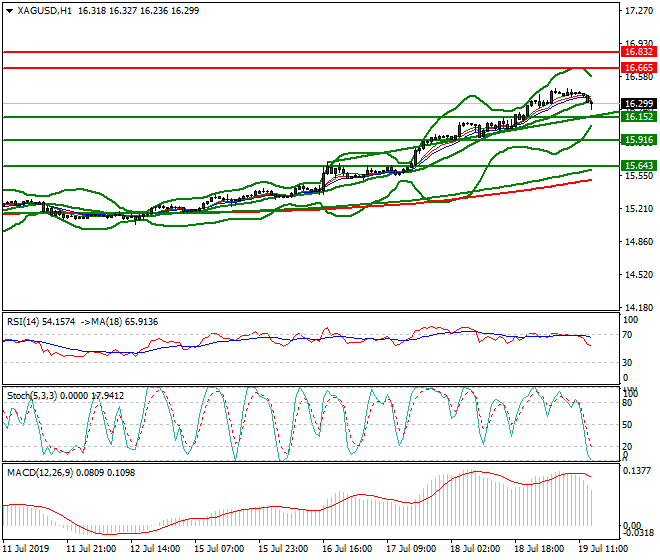Viewport: 660px width, 560px height.
Task: Select the MACD scale value 0.1377
Action: pyautogui.click(x=637, y=471)
